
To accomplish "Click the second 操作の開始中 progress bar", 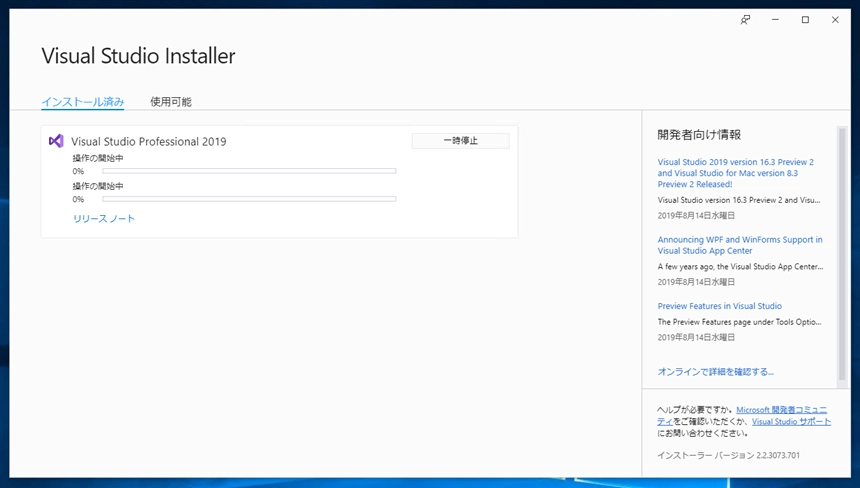I will tap(249, 199).
